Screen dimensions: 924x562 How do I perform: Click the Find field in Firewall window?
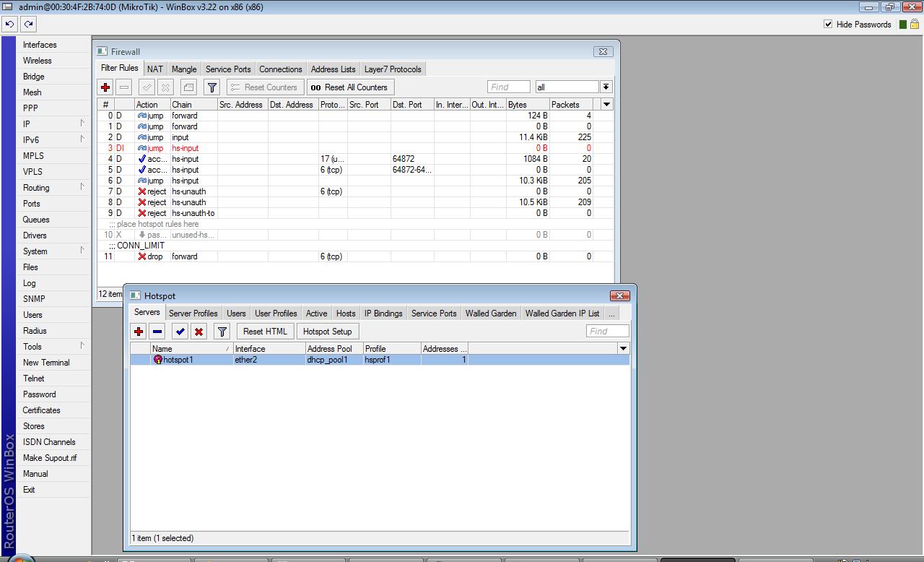(x=509, y=87)
